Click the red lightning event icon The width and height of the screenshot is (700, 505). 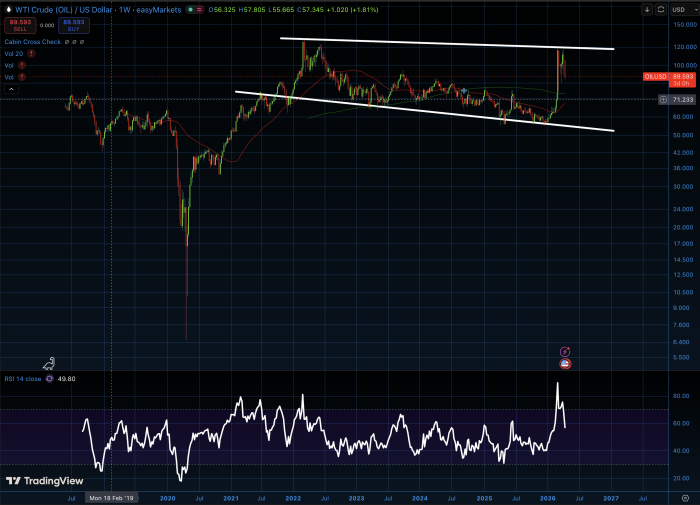(x=565, y=352)
